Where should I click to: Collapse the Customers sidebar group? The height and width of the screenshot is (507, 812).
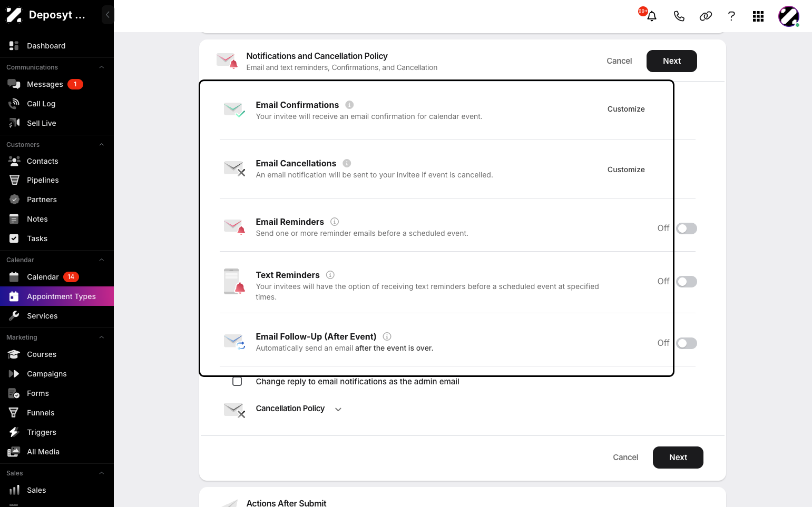coord(102,145)
